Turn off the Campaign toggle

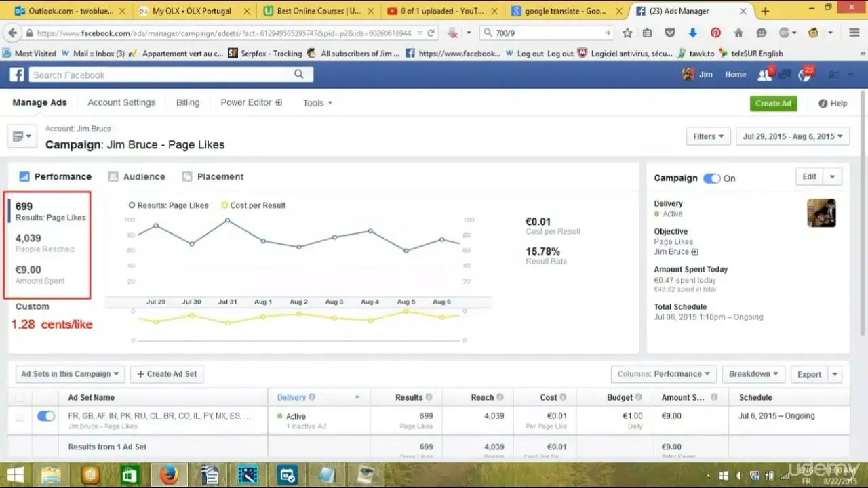click(x=712, y=178)
